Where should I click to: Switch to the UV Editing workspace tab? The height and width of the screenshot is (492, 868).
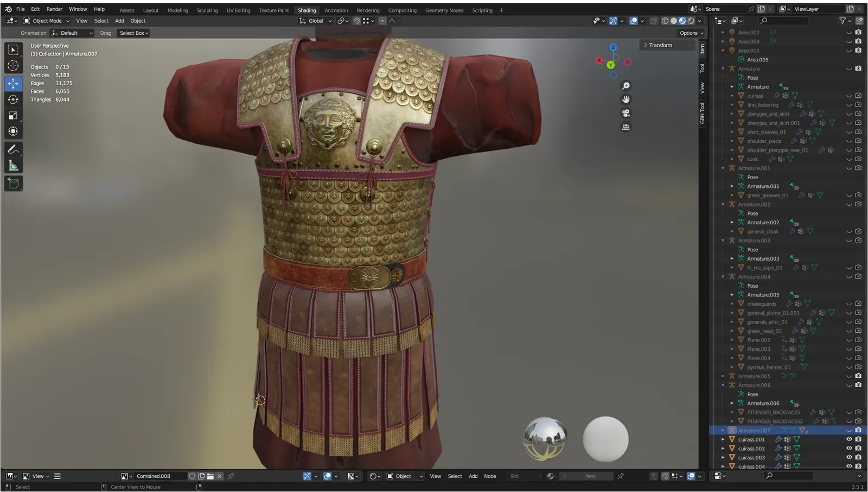238,10
